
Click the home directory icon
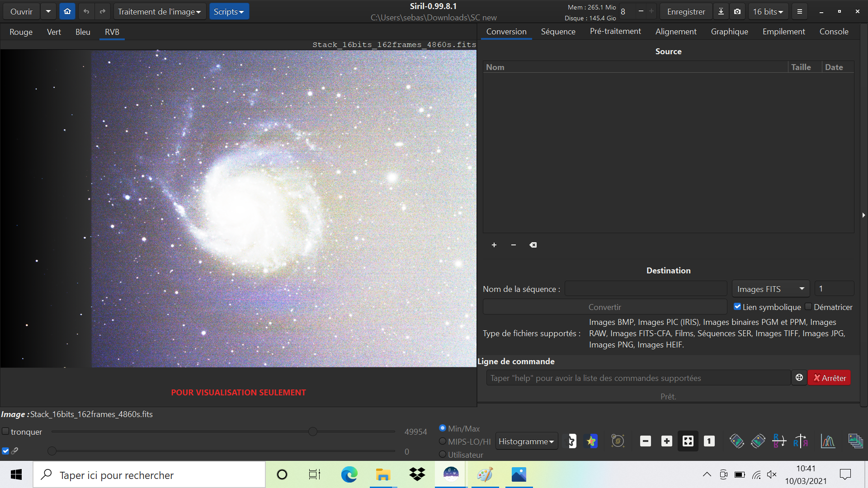click(x=67, y=11)
